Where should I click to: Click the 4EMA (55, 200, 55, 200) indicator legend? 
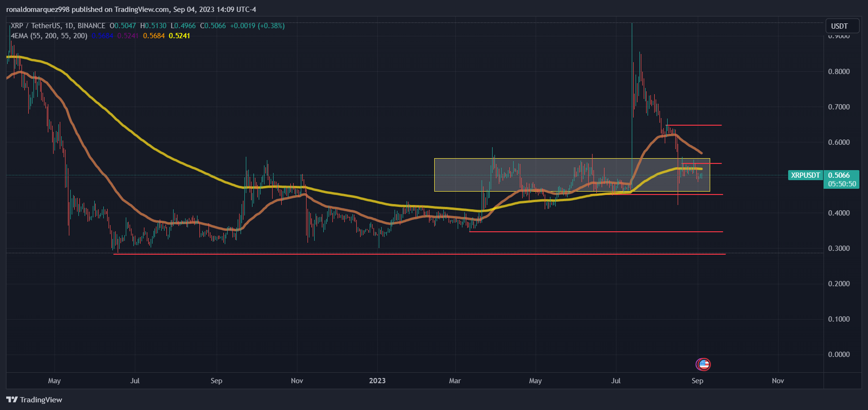pyautogui.click(x=49, y=36)
